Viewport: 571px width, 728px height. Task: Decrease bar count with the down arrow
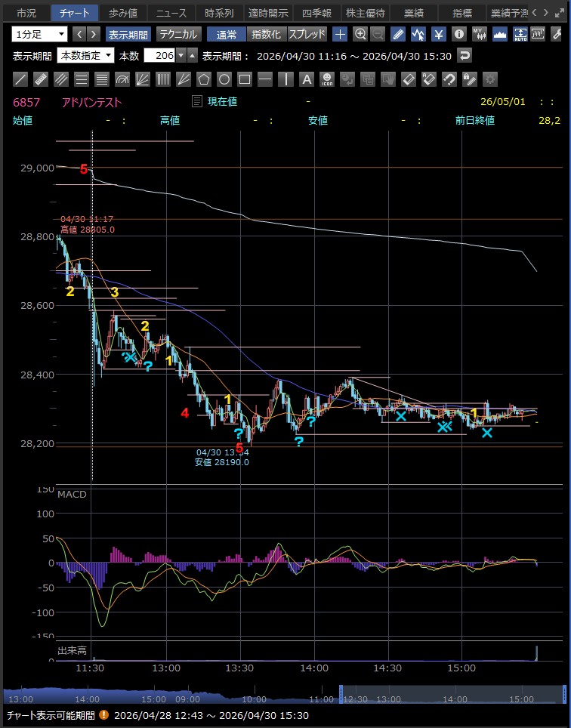181,56
